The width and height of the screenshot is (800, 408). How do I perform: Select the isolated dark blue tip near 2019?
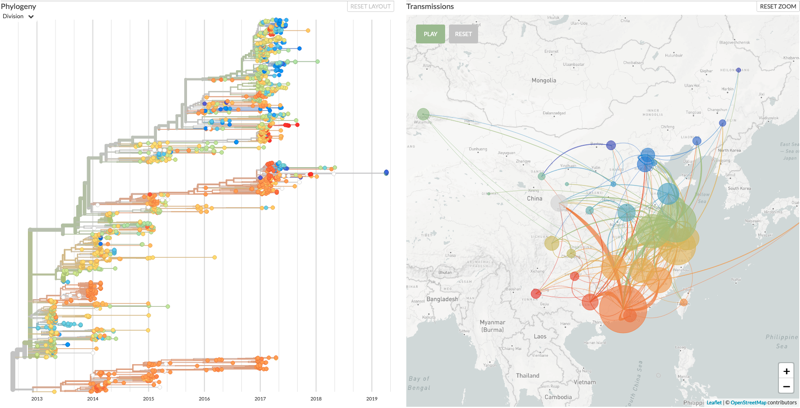pos(387,173)
